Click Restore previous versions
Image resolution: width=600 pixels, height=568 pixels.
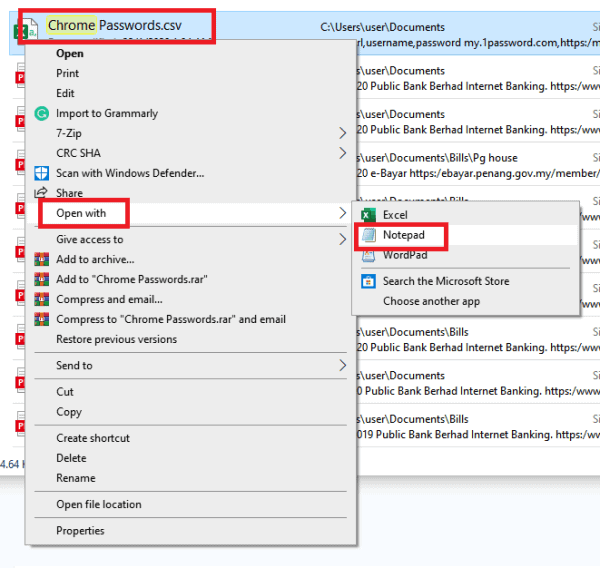coord(116,339)
